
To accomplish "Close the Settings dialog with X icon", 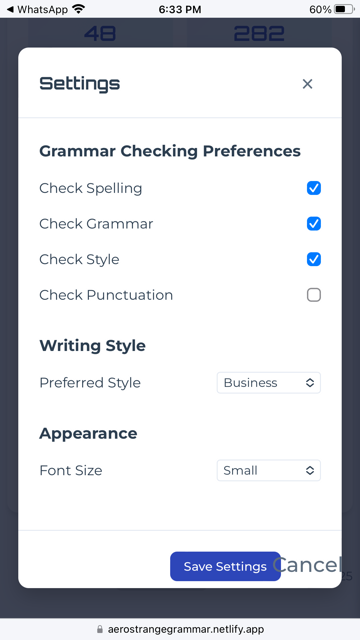I will (307, 84).
